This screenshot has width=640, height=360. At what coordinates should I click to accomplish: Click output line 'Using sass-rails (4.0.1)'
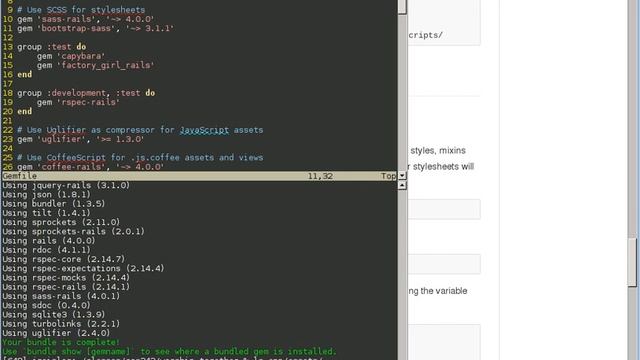[x=61, y=296]
